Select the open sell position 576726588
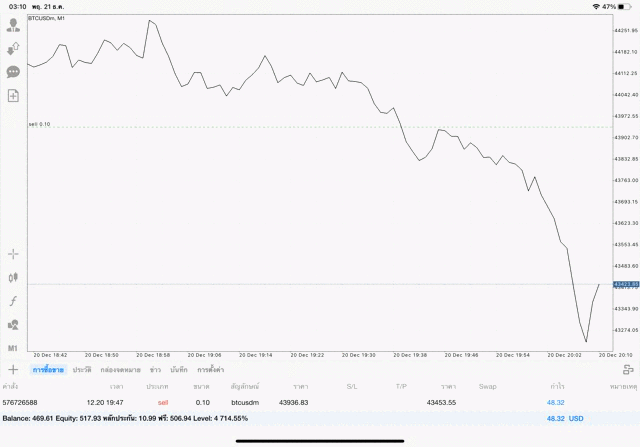Viewport: 640px width, 447px height. (300, 402)
